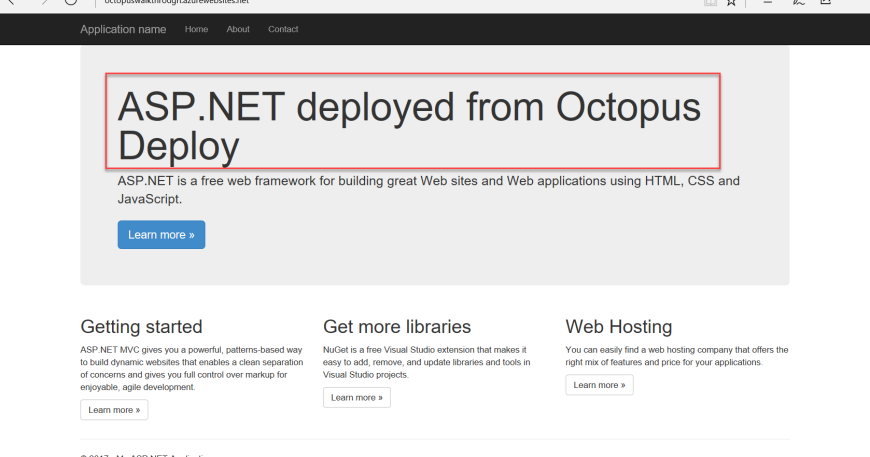Click the 'NuGet is a free Visual Studio extension' text
Screen dimensions: 870x457
point(427,362)
